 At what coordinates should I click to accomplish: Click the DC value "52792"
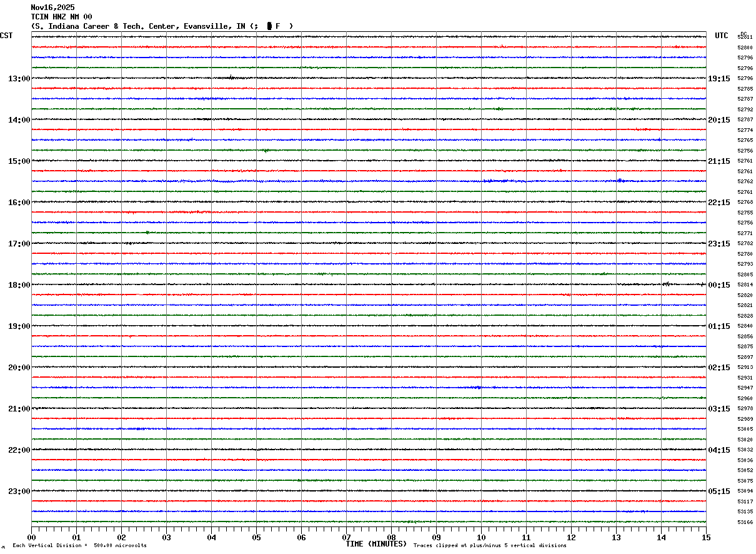pyautogui.click(x=745, y=109)
